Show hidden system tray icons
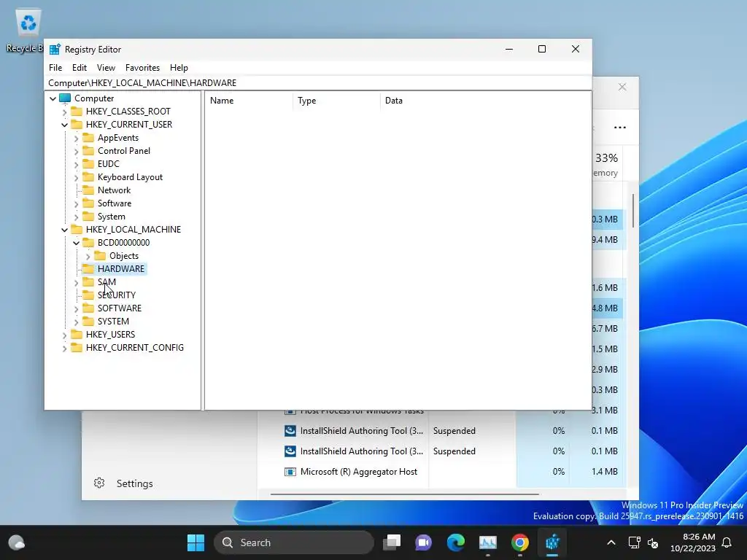This screenshot has height=560, width=747. coord(611,542)
